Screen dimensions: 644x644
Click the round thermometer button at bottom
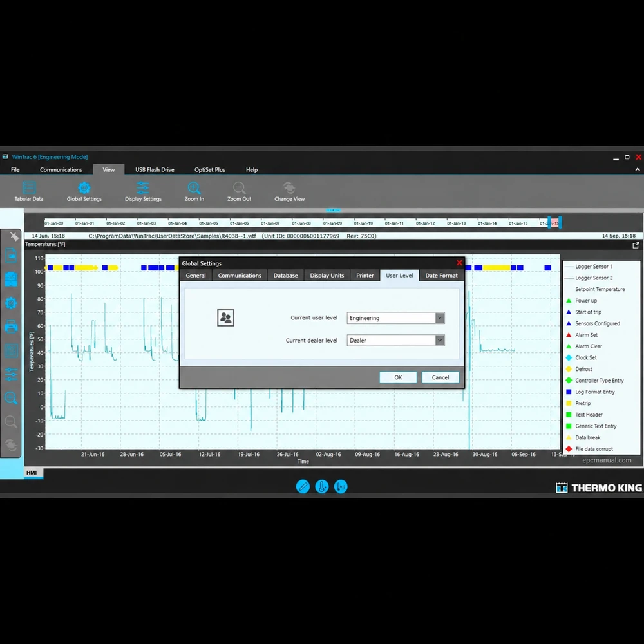(321, 486)
